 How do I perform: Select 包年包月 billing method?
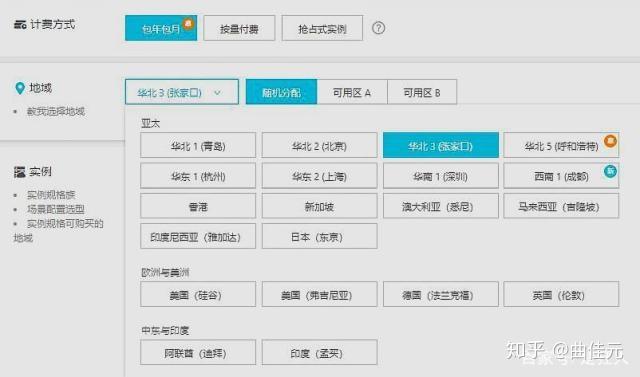(161, 28)
